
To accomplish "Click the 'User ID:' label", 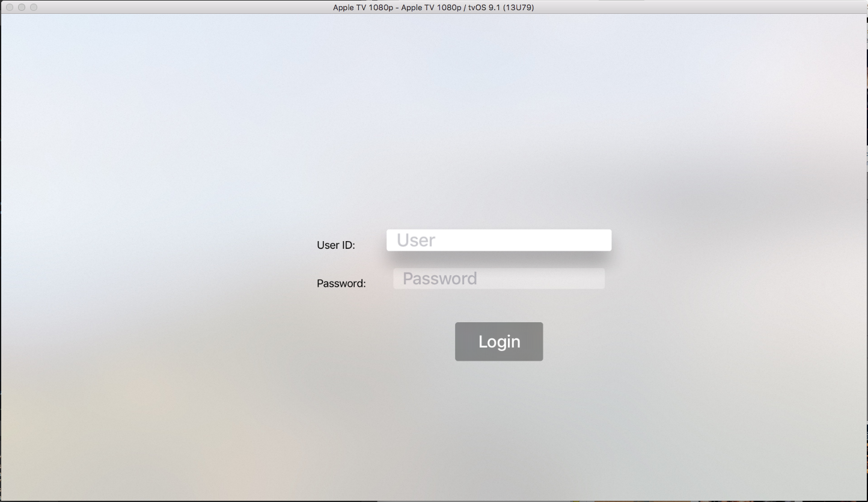I will 335,245.
